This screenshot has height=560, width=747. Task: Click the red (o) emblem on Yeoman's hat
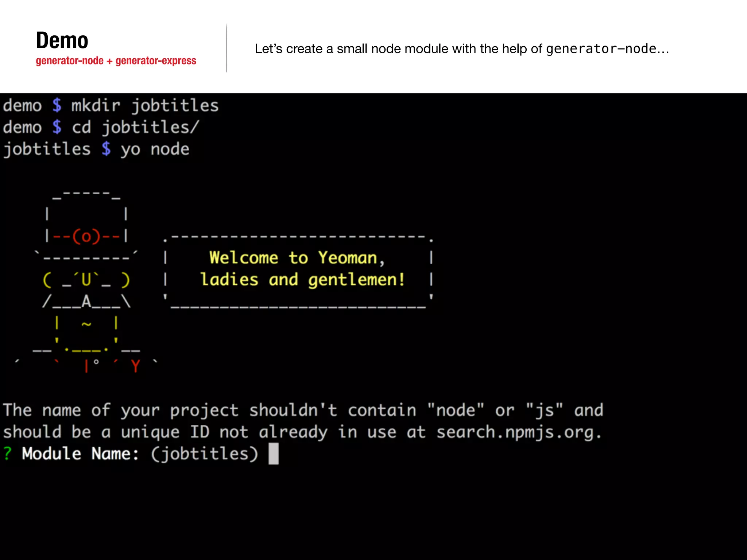86,236
